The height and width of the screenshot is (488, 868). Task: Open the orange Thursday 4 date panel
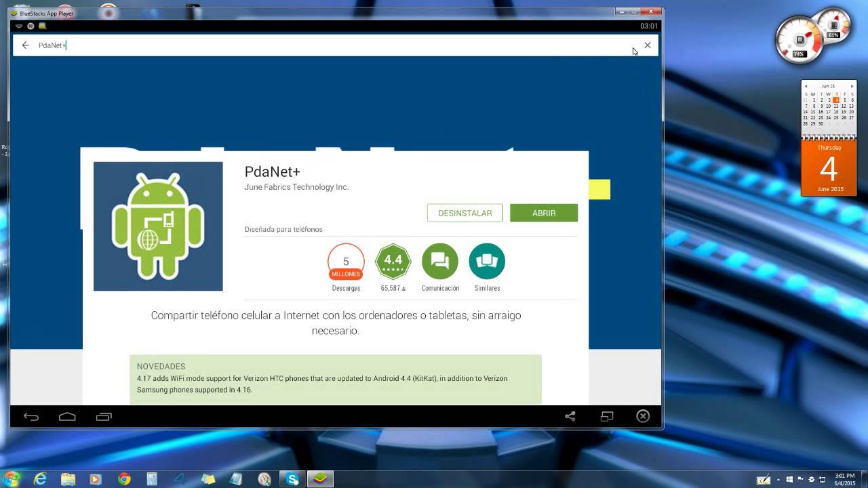[828, 168]
